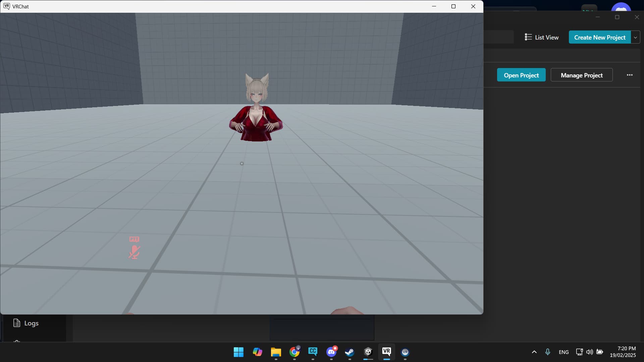Click the Manage Project button

click(x=581, y=75)
